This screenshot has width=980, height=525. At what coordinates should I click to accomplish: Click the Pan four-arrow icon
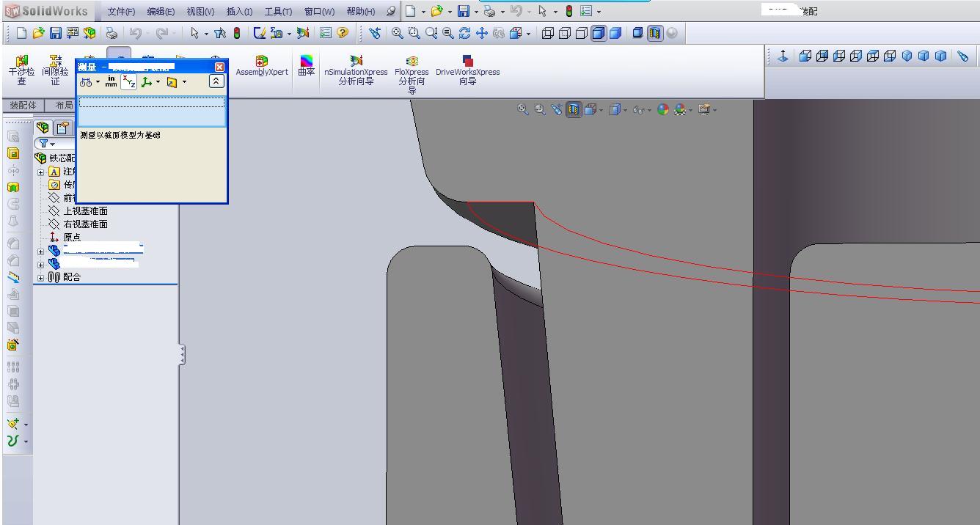pos(482,33)
